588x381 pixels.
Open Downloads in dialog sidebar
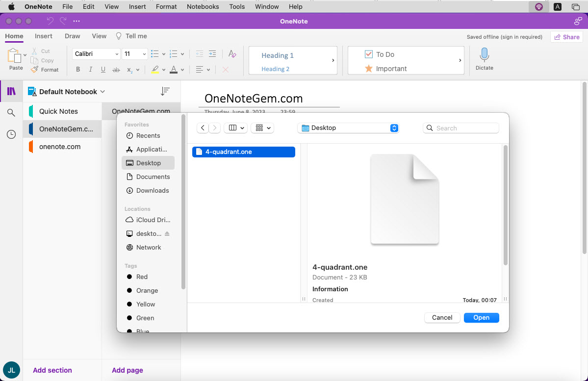click(x=148, y=190)
